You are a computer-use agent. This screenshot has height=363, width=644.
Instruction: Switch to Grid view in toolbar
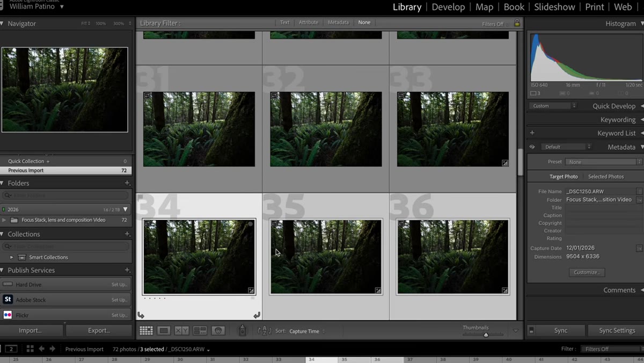point(146,331)
